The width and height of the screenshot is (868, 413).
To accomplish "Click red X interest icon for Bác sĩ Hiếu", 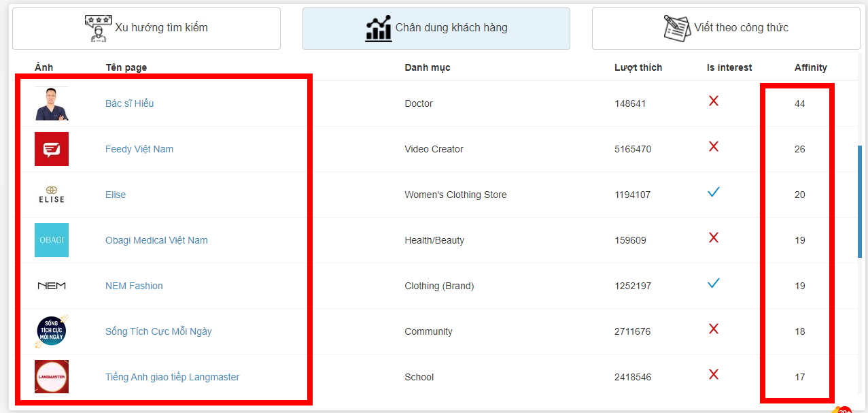I will [714, 101].
